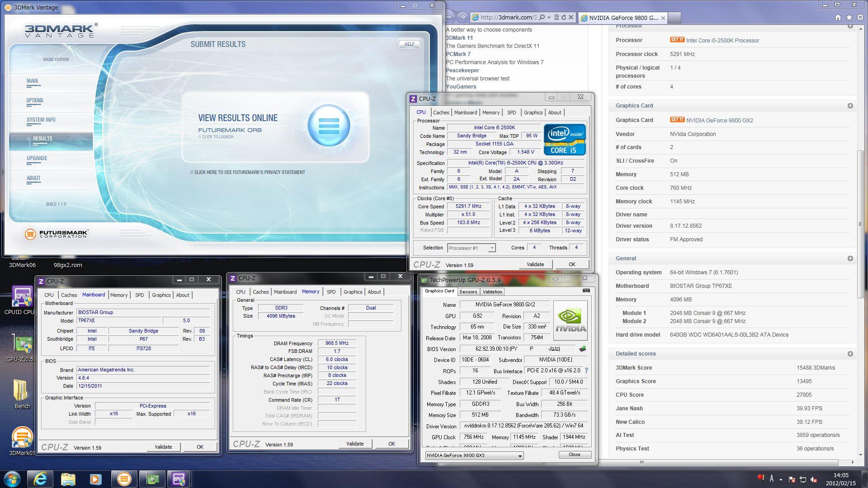Open the PCMark 7 link on the web page
The height and width of the screenshot is (488, 868).
tap(458, 54)
